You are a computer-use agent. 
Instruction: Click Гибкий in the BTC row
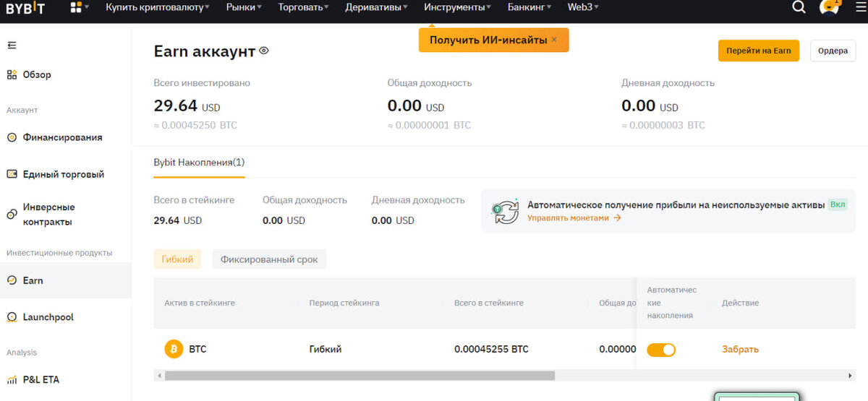[x=325, y=349]
